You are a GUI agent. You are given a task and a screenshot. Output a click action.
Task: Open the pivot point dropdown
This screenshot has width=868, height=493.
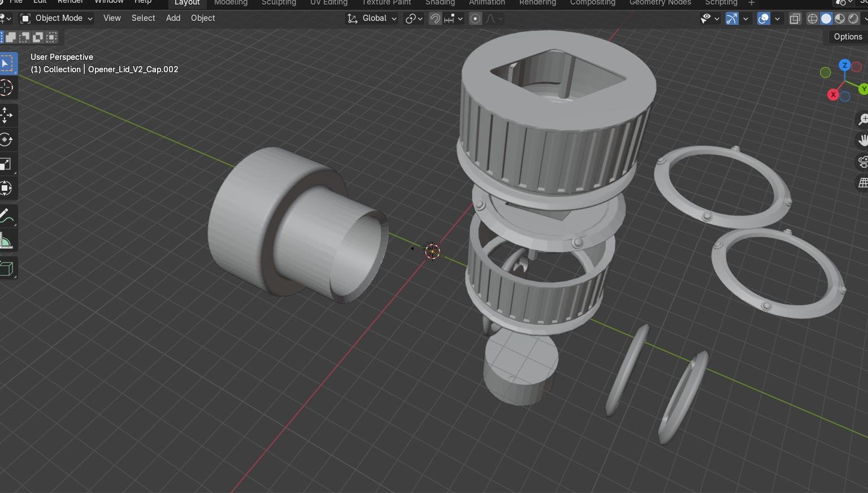click(x=414, y=19)
